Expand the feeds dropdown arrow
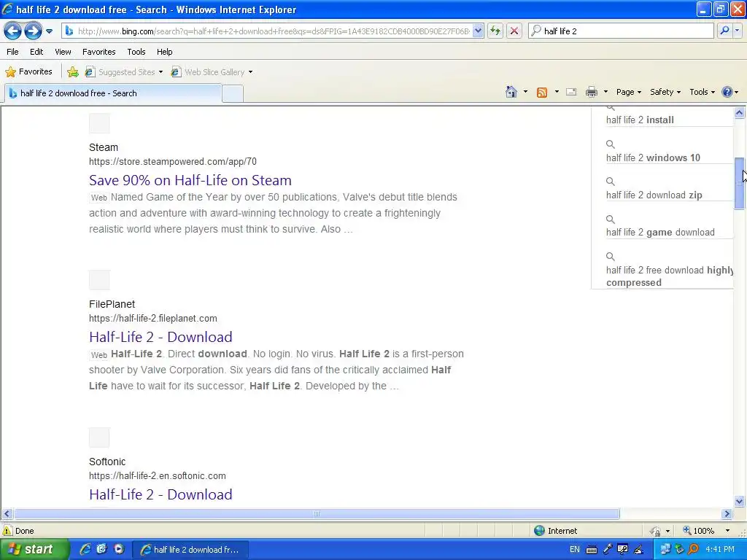This screenshot has width=747, height=560. 557,92
